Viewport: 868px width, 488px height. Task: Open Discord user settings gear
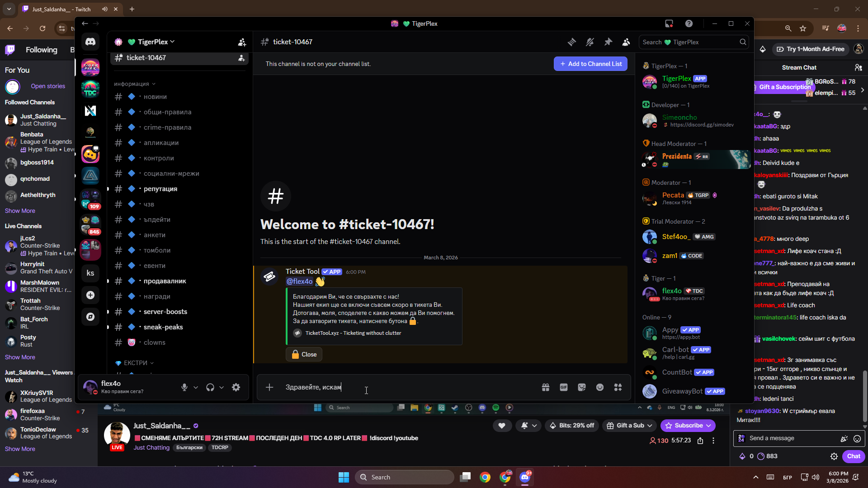(x=236, y=387)
